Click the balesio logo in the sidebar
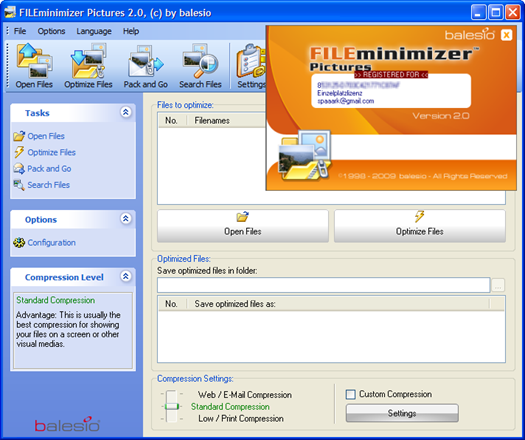Screen dimensions: 525x440 67,424
